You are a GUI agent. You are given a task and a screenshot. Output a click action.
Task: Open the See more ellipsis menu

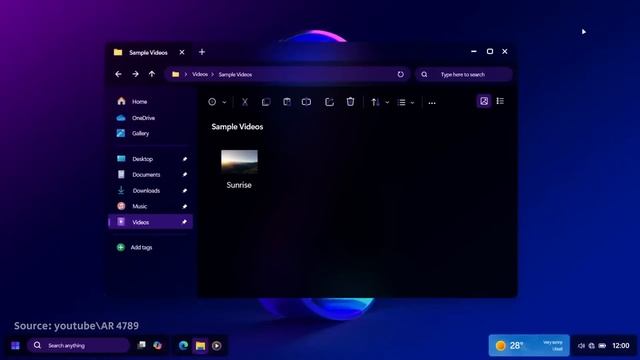click(432, 103)
